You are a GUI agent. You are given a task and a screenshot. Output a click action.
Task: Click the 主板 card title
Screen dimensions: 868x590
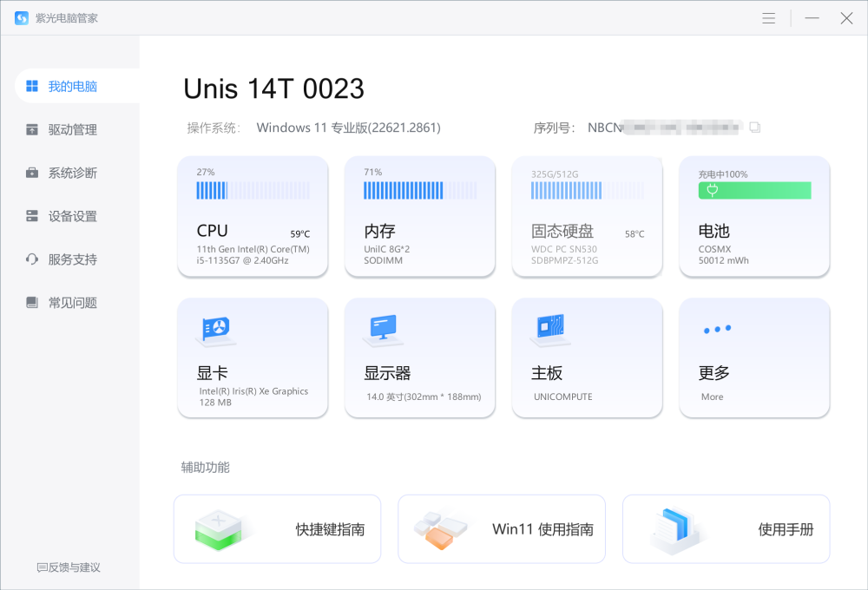(547, 373)
